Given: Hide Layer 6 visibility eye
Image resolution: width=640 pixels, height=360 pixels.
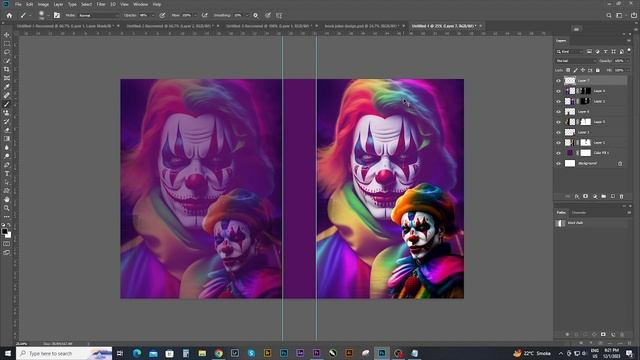Looking at the screenshot, I should [x=558, y=112].
